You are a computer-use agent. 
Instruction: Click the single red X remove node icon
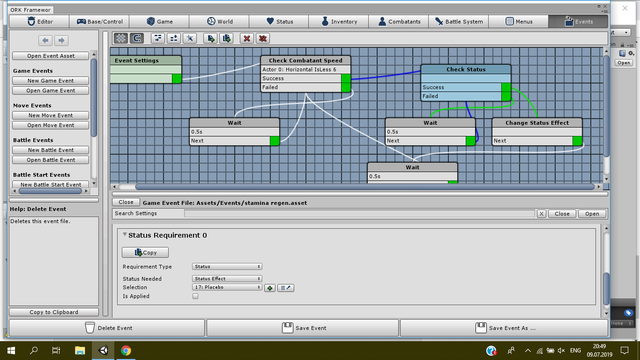pyautogui.click(x=247, y=38)
